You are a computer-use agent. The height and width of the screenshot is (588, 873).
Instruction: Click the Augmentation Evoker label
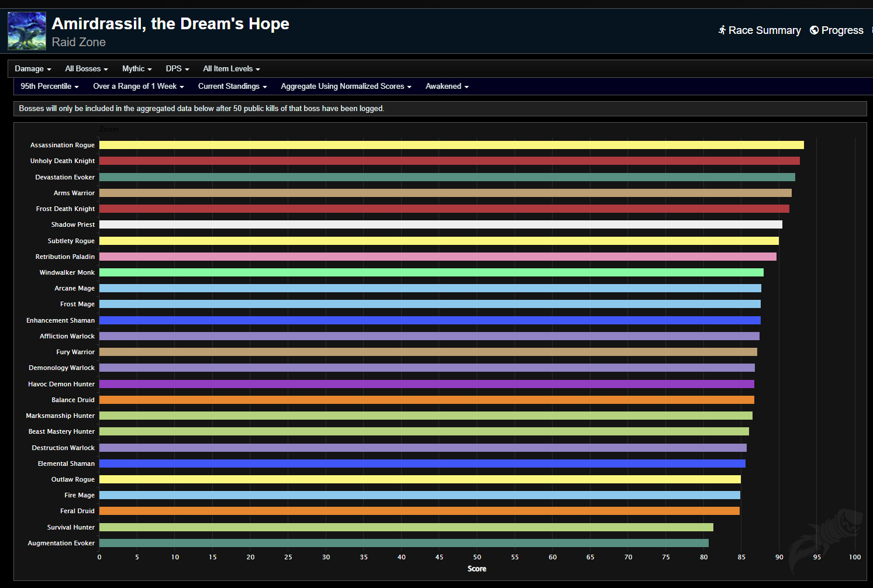click(x=61, y=543)
